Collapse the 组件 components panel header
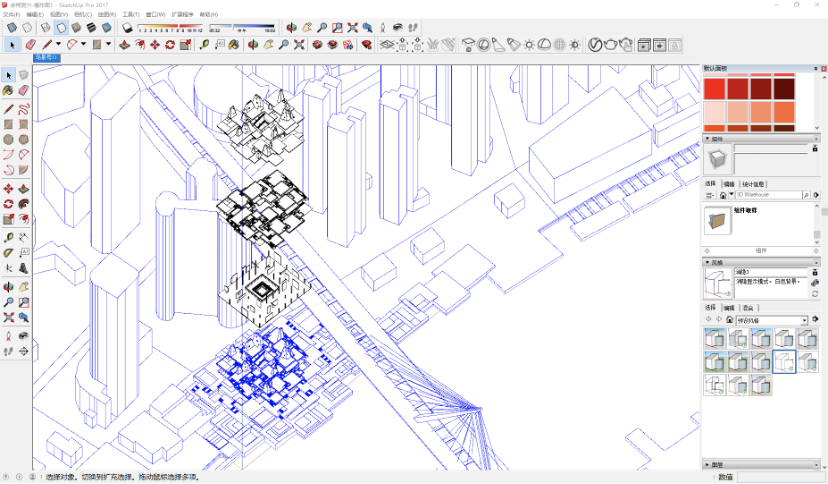This screenshot has height=484, width=828. pos(761,139)
